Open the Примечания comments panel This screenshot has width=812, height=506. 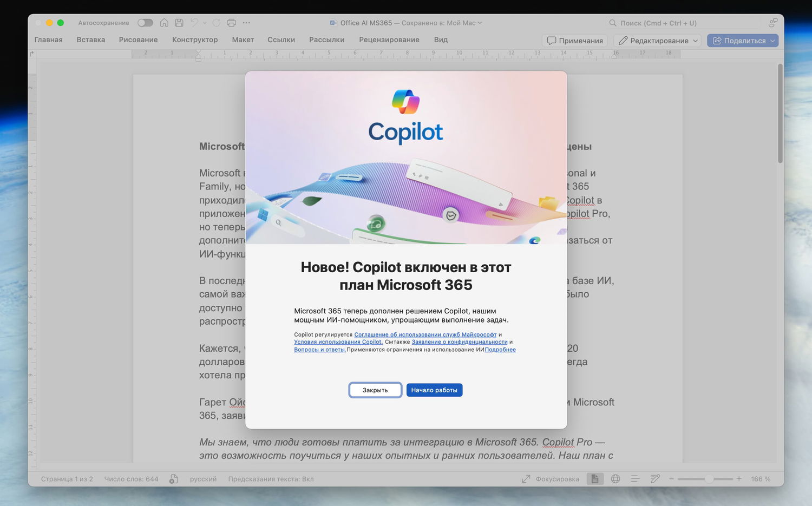tap(574, 40)
